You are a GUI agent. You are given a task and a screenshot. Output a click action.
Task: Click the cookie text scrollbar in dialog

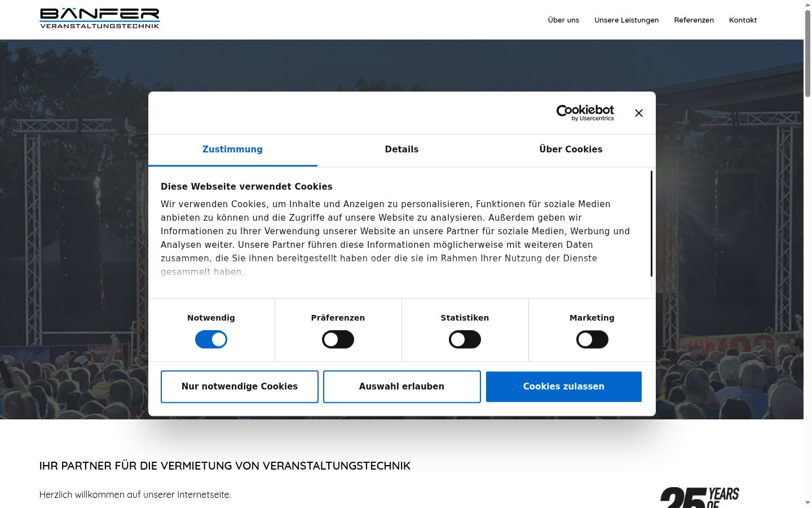(651, 224)
